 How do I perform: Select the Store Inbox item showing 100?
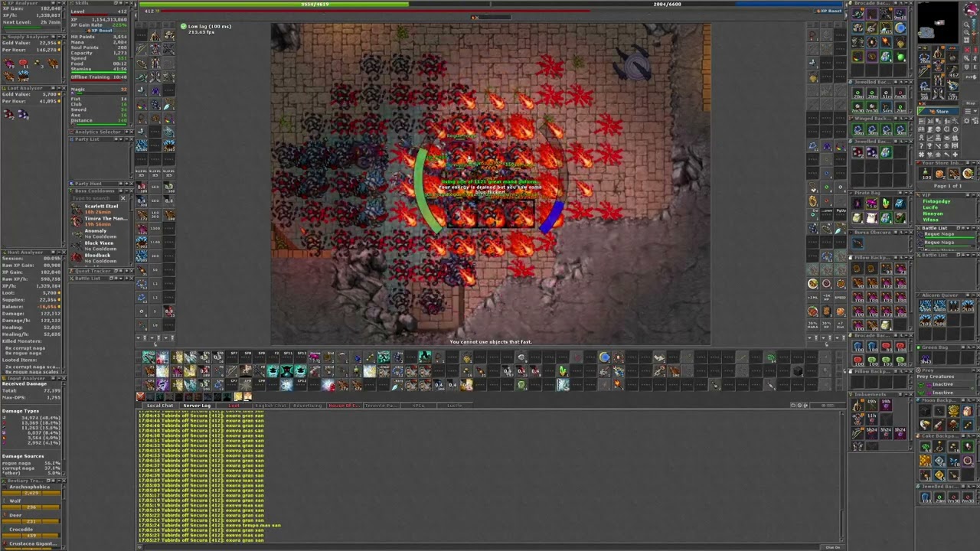[926, 174]
